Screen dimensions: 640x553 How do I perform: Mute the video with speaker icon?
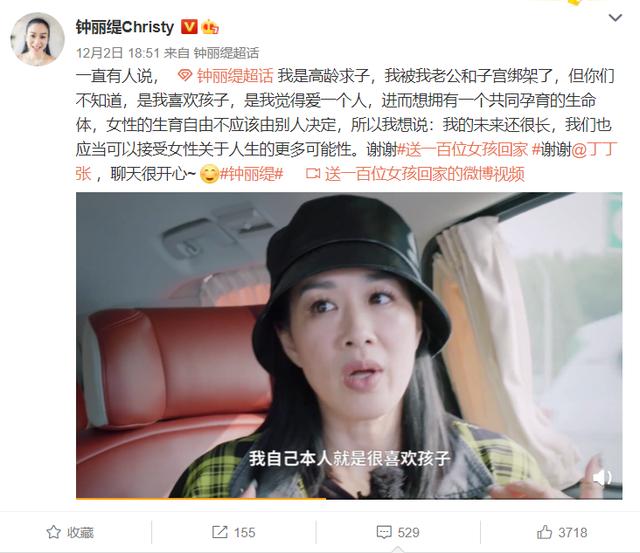tap(602, 477)
